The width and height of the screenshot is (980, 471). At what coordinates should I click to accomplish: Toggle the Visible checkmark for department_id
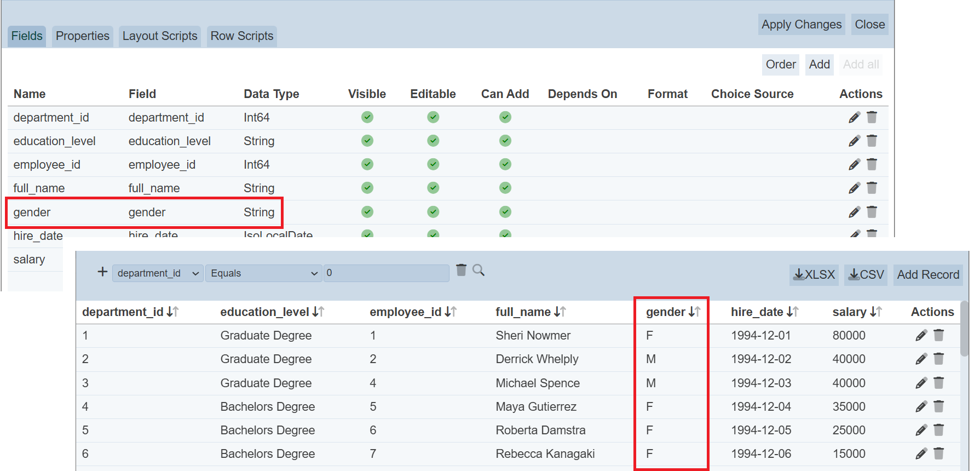tap(367, 117)
